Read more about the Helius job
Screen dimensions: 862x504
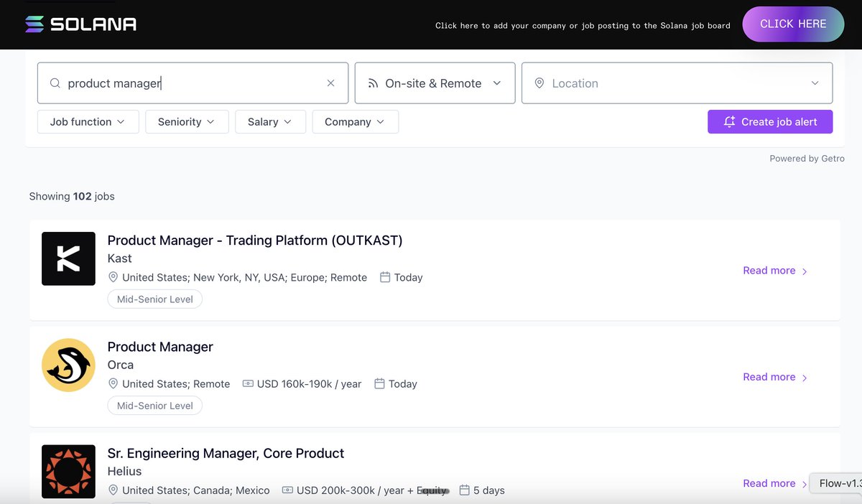point(775,483)
